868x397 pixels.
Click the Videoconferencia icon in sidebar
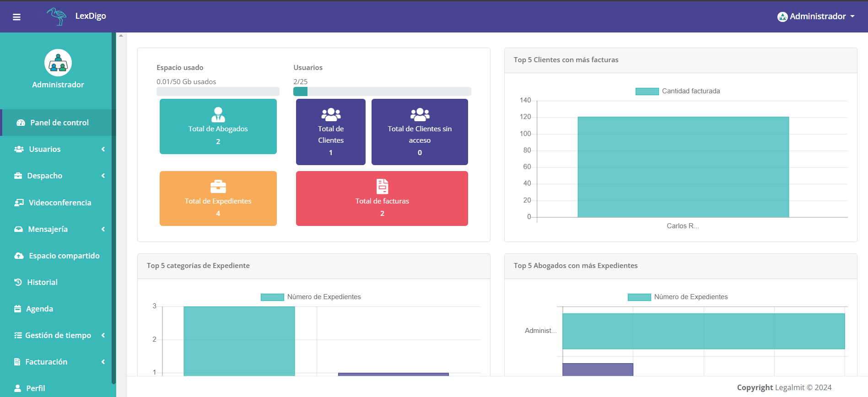(19, 203)
